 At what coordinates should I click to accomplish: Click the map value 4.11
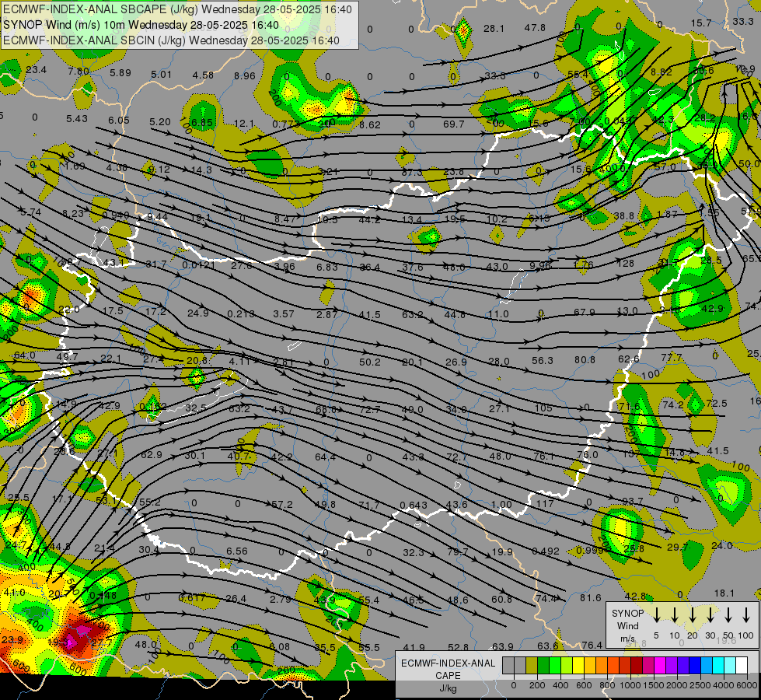coord(239,361)
